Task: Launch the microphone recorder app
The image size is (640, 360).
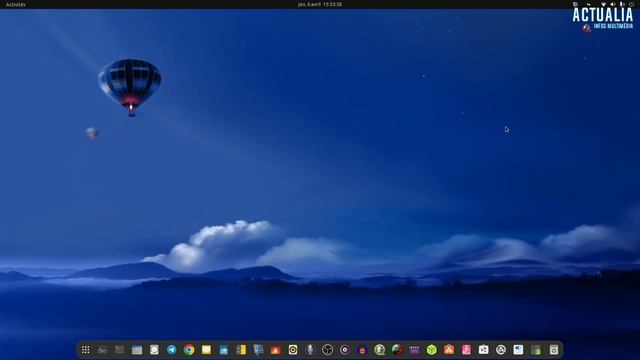Action: (x=310, y=350)
